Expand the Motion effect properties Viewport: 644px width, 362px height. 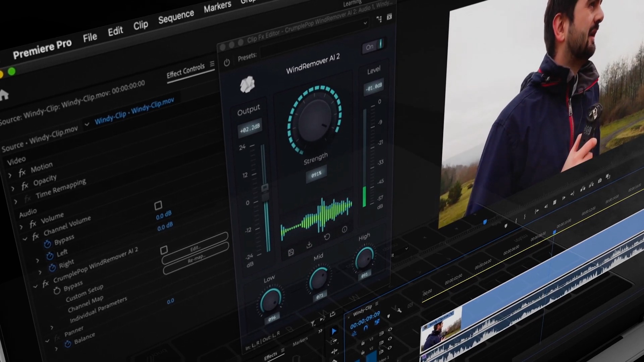click(10, 175)
